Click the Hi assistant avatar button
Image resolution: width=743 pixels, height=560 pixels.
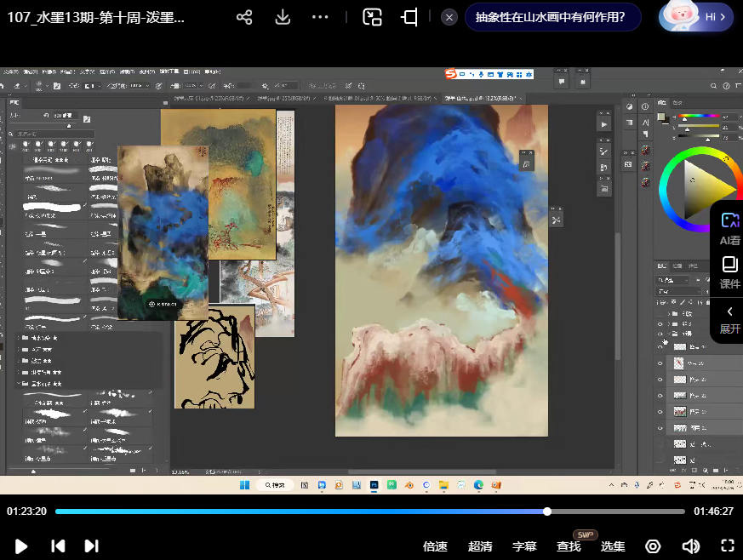[x=696, y=17]
